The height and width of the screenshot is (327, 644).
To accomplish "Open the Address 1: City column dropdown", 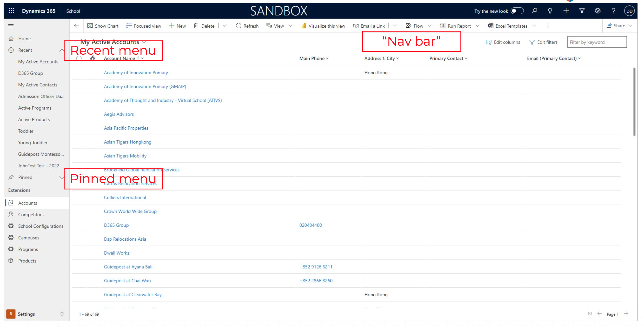I will coord(397,59).
